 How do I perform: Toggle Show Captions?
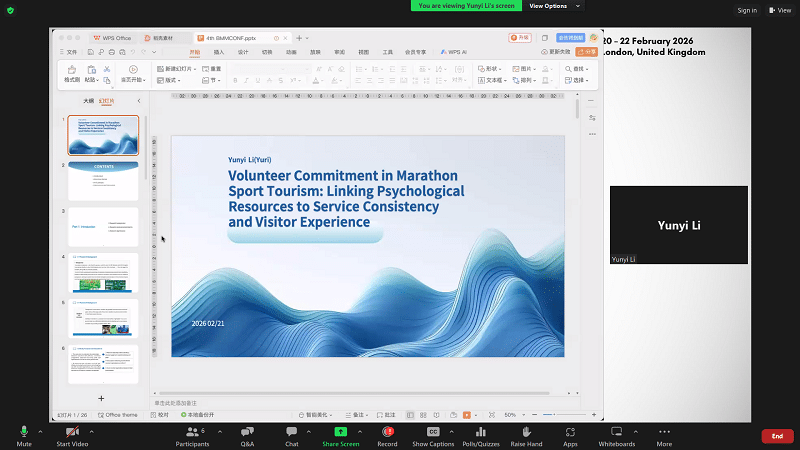pos(433,432)
